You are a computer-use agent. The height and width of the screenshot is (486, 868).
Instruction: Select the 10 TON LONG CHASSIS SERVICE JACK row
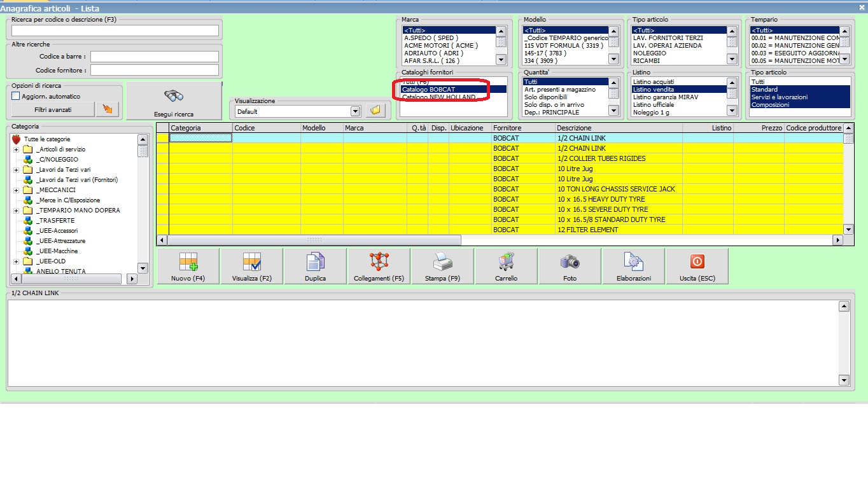[500, 189]
